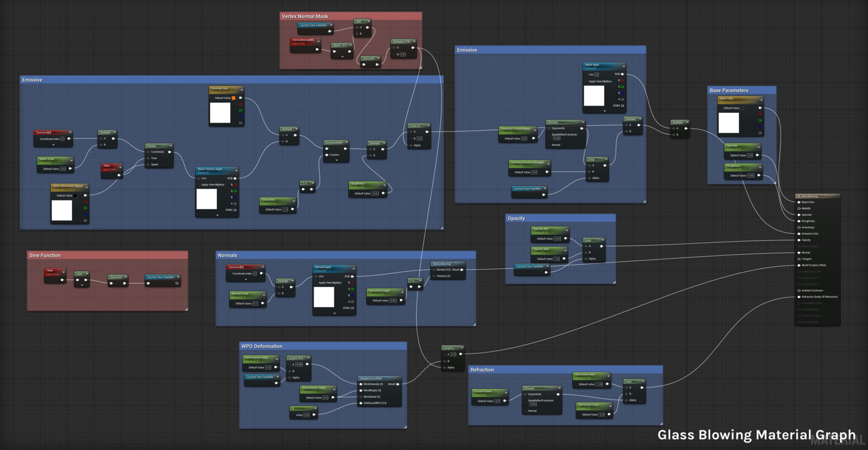Image resolution: width=868 pixels, height=450 pixels.
Task: Click the Mask Input RGB output pin
Action: click(x=622, y=74)
